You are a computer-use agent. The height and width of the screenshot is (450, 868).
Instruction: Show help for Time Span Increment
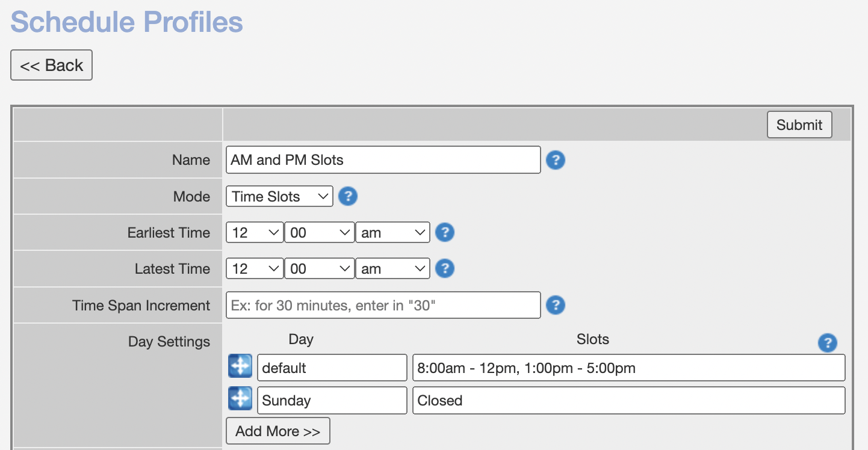pyautogui.click(x=555, y=305)
